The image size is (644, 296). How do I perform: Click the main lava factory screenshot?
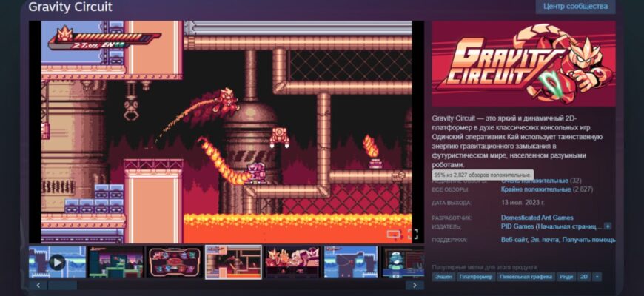pos(227,132)
